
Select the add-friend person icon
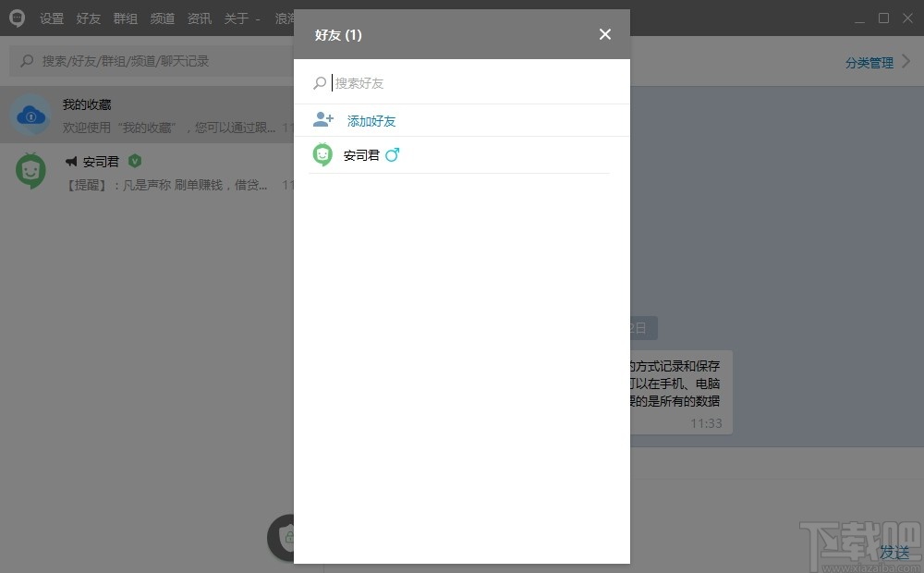(x=322, y=119)
